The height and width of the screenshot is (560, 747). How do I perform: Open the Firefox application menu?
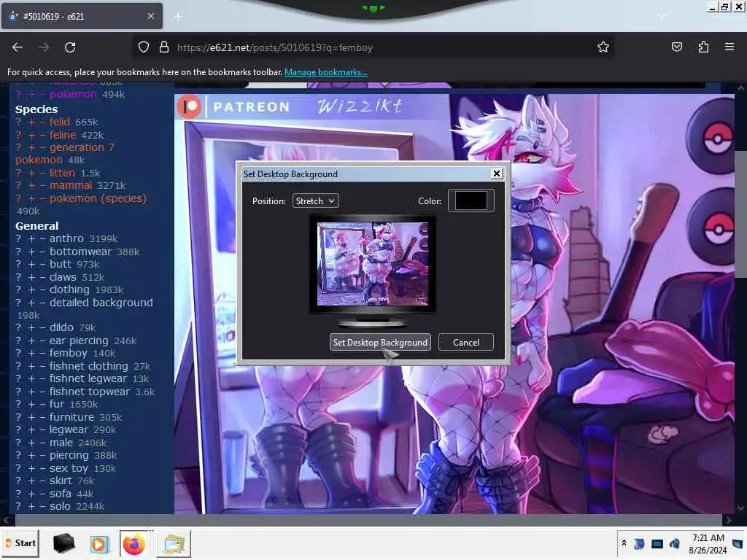(x=729, y=47)
